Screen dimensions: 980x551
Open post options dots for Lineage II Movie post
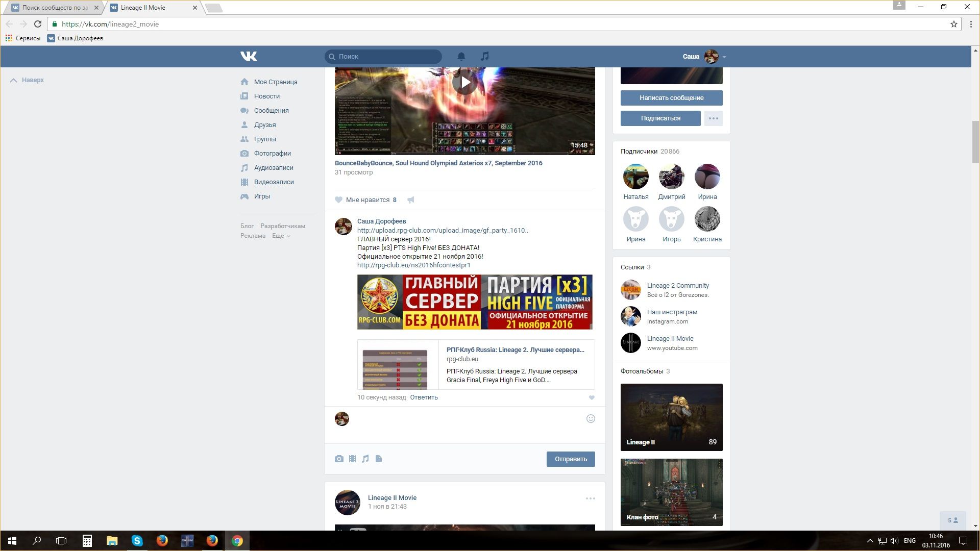pyautogui.click(x=591, y=498)
